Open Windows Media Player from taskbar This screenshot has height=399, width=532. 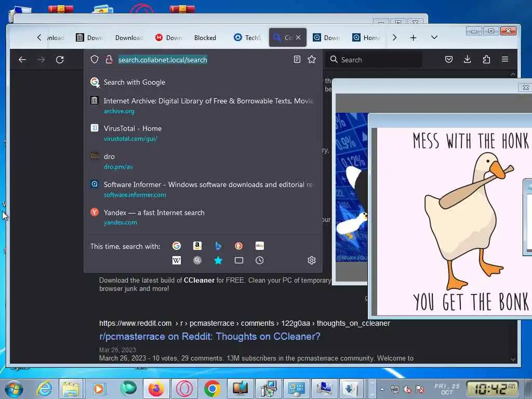(x=99, y=389)
